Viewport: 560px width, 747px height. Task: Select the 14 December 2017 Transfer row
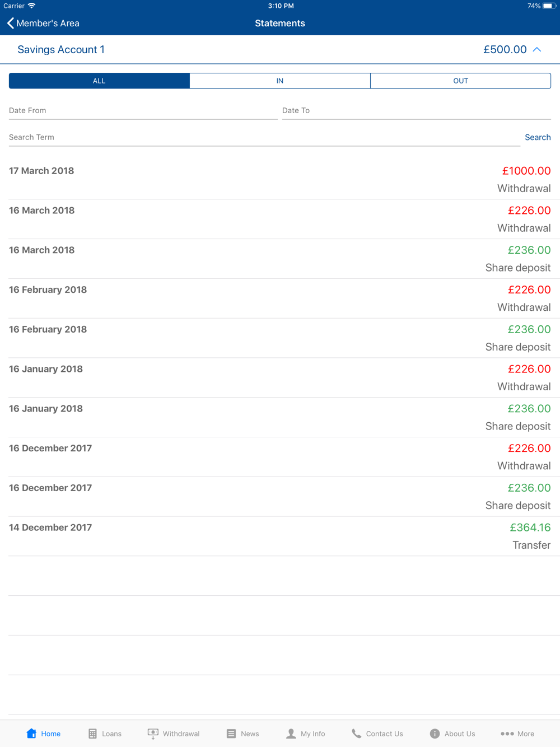click(280, 536)
